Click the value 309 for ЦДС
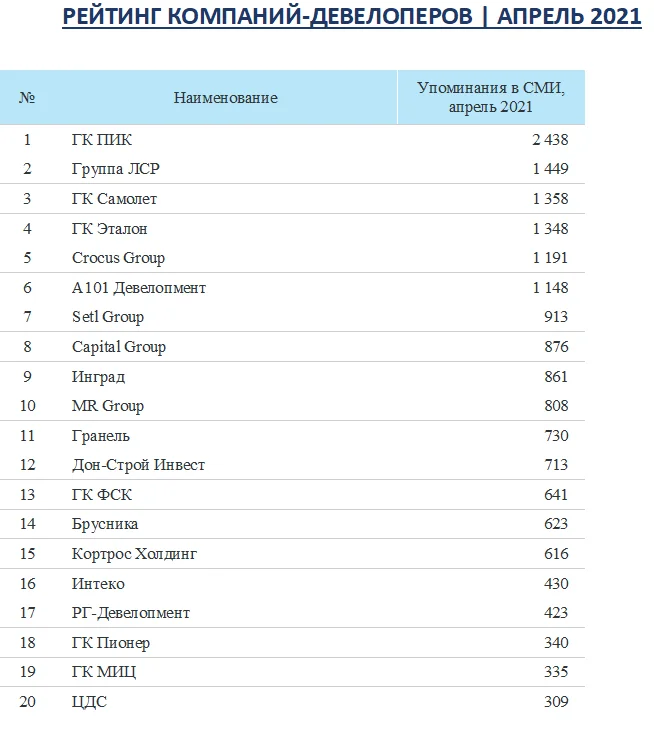Image resolution: width=654 pixels, height=746 pixels. [556, 702]
